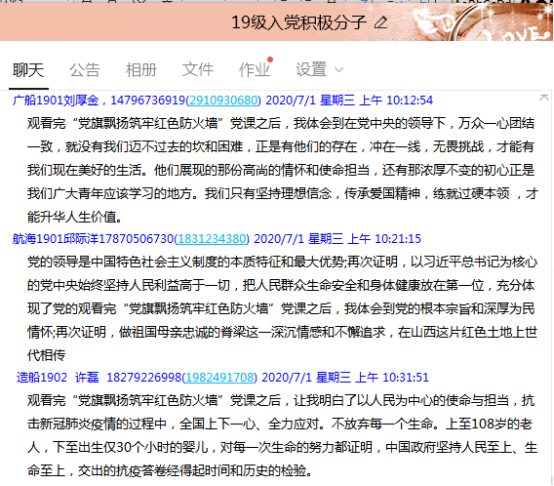Open the 作业 tab
Screen dimensions: 554x486
pyautogui.click(x=254, y=70)
